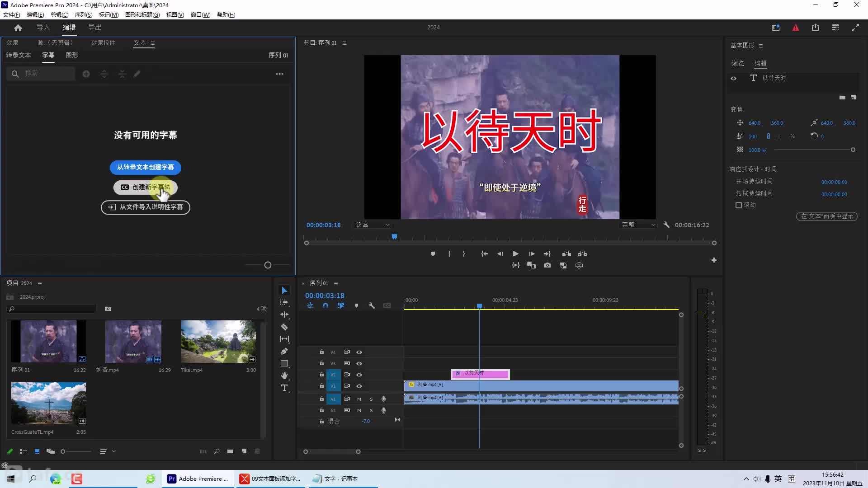Select the Track Select Forward tool
Viewport: 868px width, 488px height.
pyautogui.click(x=284, y=302)
